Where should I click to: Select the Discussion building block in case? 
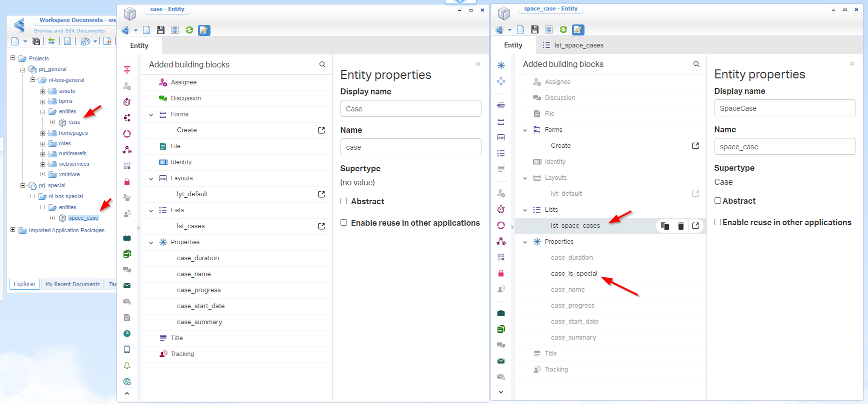coord(185,98)
